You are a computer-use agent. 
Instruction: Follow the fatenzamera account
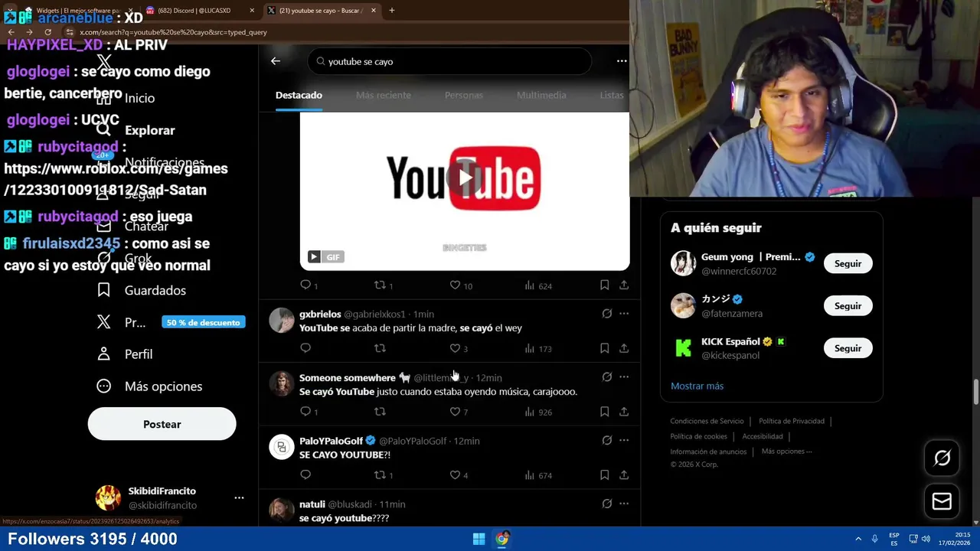pos(848,305)
